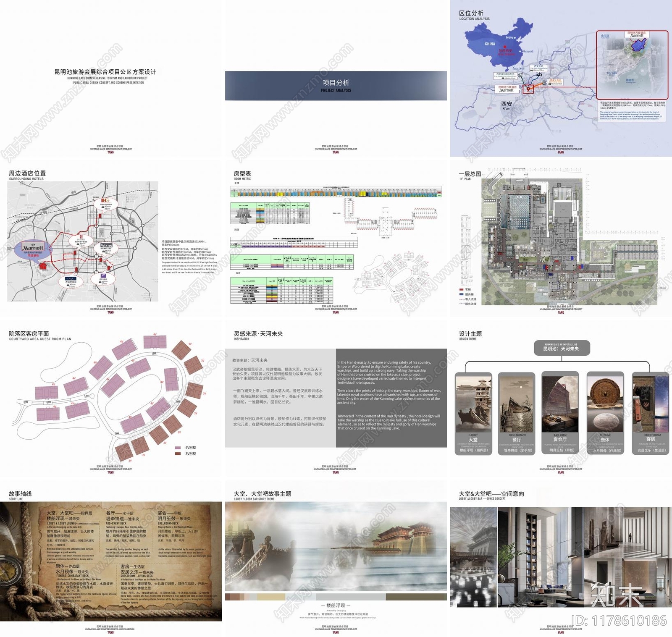This screenshot has width=672, height=637.
Task: Click the purple W hotel logo on map
Action: (x=103, y=276)
